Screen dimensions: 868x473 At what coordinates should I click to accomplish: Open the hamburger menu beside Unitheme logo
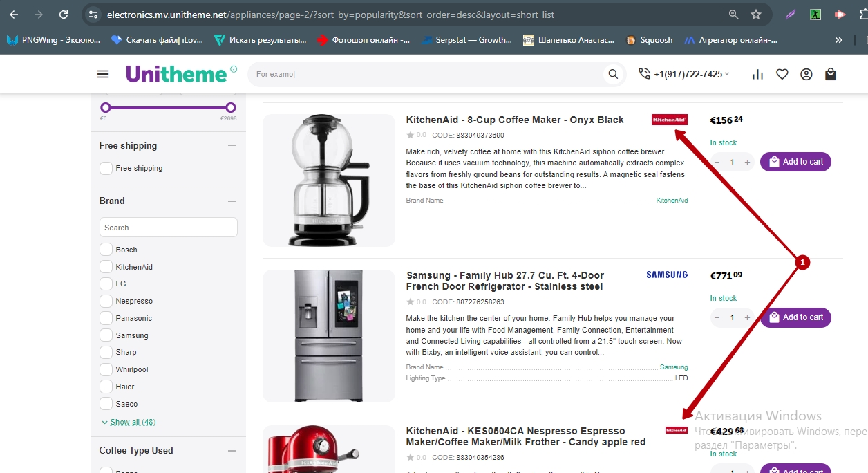(103, 74)
